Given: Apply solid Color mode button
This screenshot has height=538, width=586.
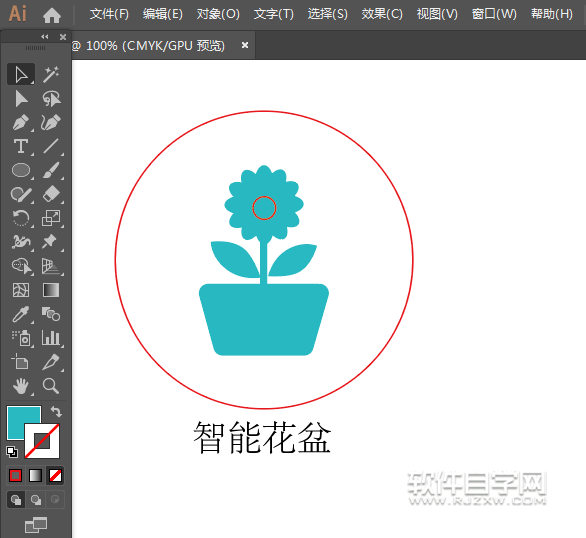Looking at the screenshot, I should click(x=15, y=476).
